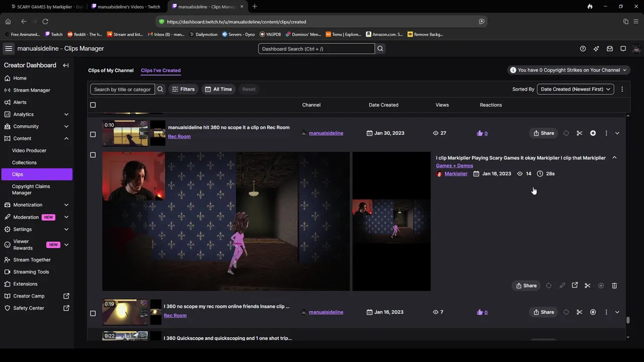Switch to Clips of My Channel tab

pyautogui.click(x=111, y=70)
